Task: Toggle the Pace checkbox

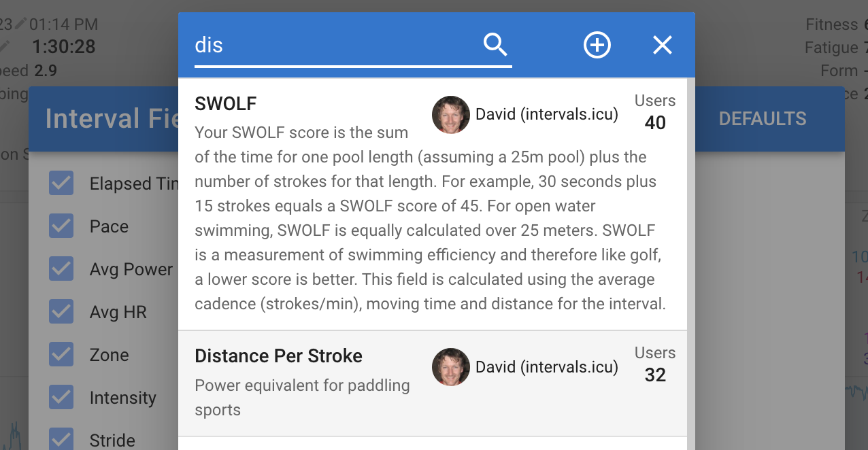Action: click(61, 226)
